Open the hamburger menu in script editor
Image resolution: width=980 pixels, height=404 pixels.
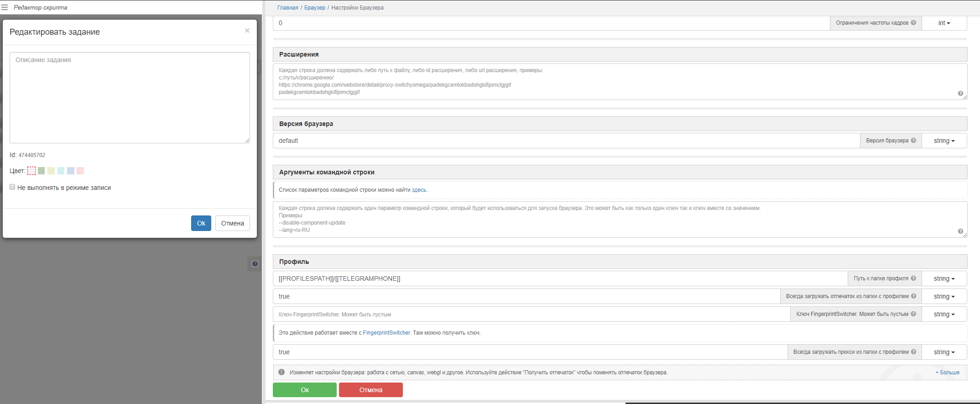pos(5,7)
